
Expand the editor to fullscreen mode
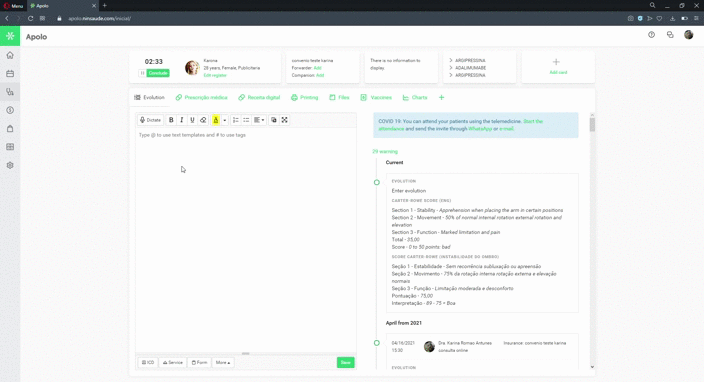285,120
